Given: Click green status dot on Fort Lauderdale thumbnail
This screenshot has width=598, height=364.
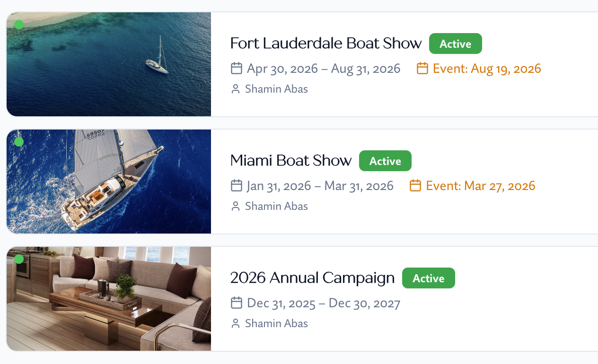Looking at the screenshot, I should tap(19, 25).
